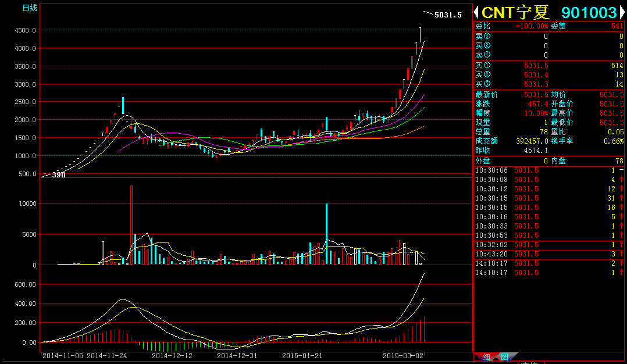Select the 10:30:06 tick row
This screenshot has height=364, width=627.
coord(549,170)
